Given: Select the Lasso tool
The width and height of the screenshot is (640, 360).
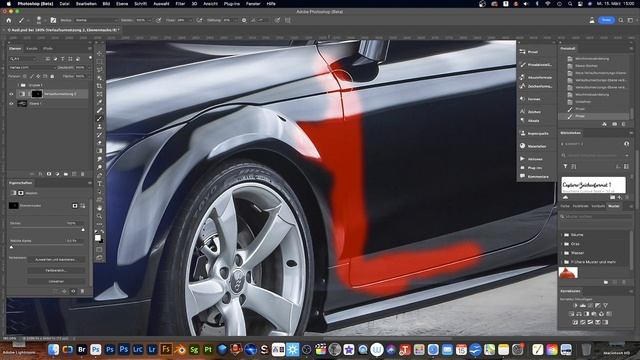Looking at the screenshot, I should [x=100, y=70].
